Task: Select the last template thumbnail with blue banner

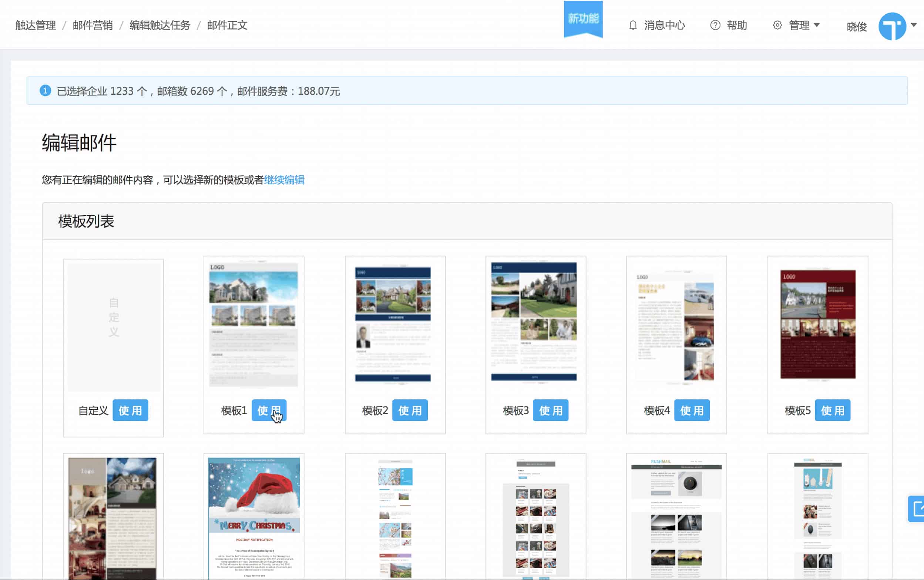Action: click(x=817, y=518)
